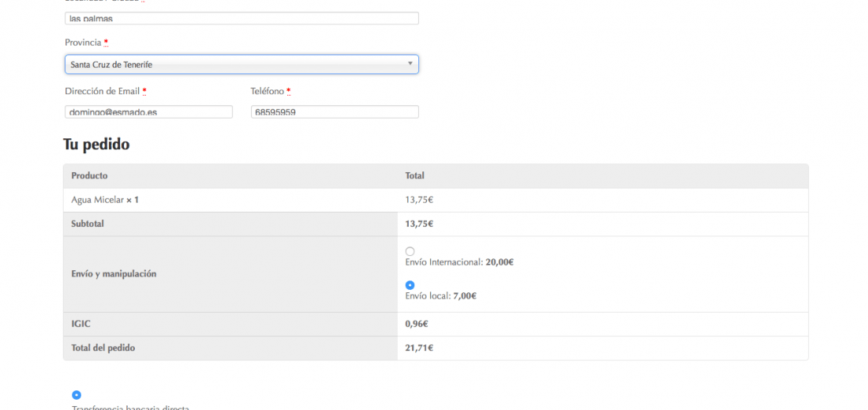This screenshot has width=868, height=410.
Task: Click the Subtotal value 13,75€
Action: 419,224
